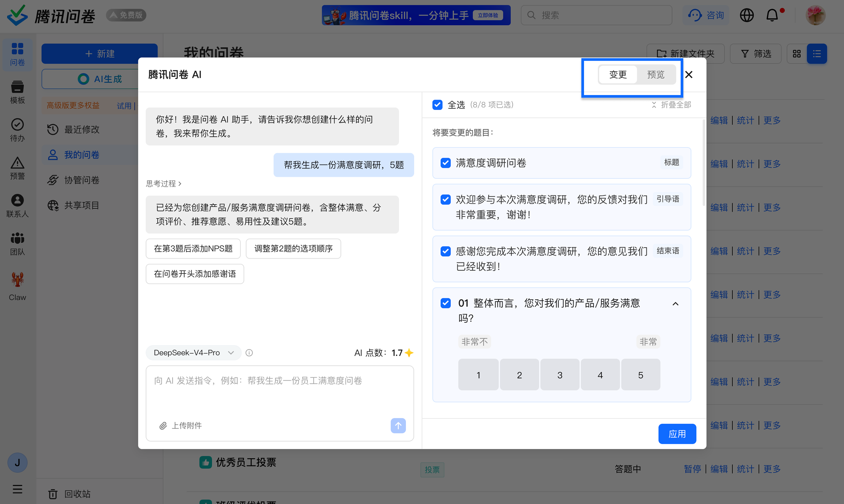The width and height of the screenshot is (844, 504).
Task: Uncheck the 感谢您完成本次满意度调研 closing item
Action: (x=445, y=251)
